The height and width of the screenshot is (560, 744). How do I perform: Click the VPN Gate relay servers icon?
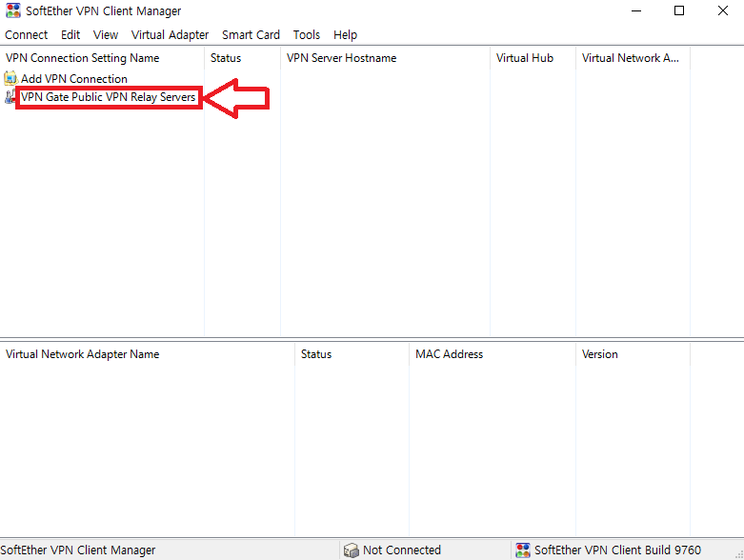(x=10, y=97)
